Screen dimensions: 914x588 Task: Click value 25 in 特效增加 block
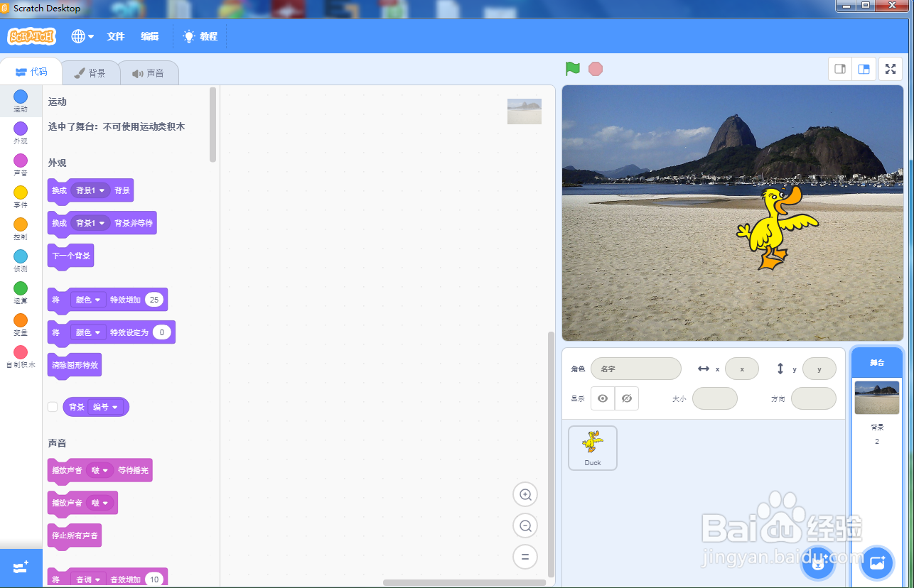154,300
